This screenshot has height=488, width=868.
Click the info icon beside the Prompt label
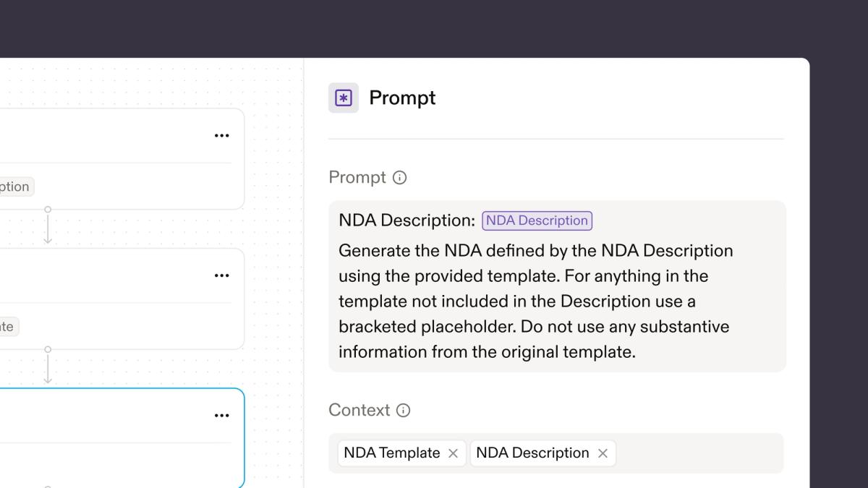click(400, 177)
